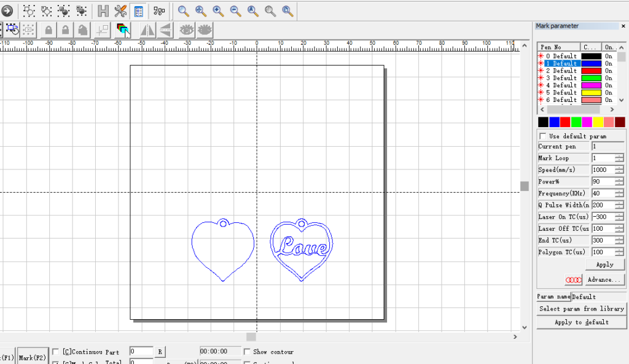Click the wrench and screwdriver settings icon
This screenshot has height=364, width=629.
(120, 10)
